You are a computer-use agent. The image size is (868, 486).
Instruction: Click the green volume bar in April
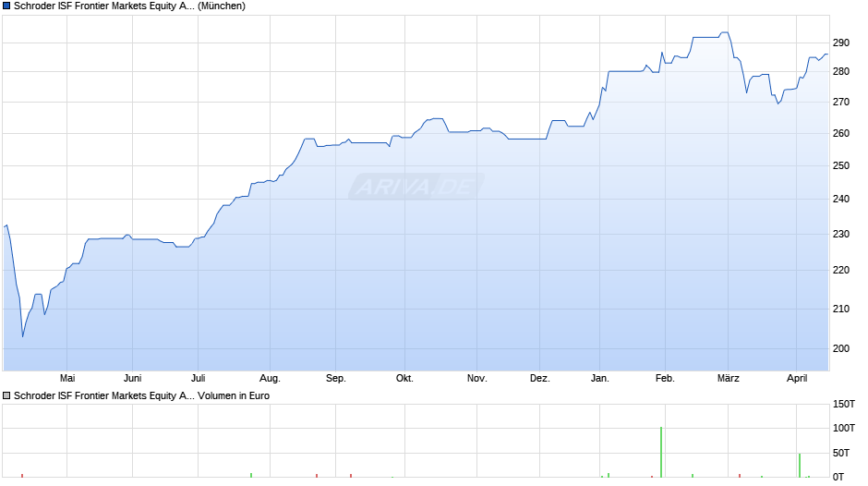click(800, 466)
